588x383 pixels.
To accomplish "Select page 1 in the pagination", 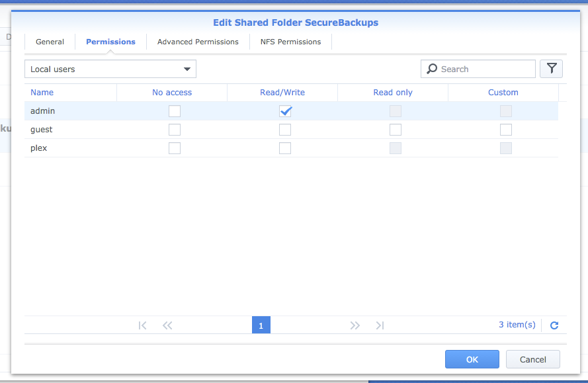I will click(261, 325).
